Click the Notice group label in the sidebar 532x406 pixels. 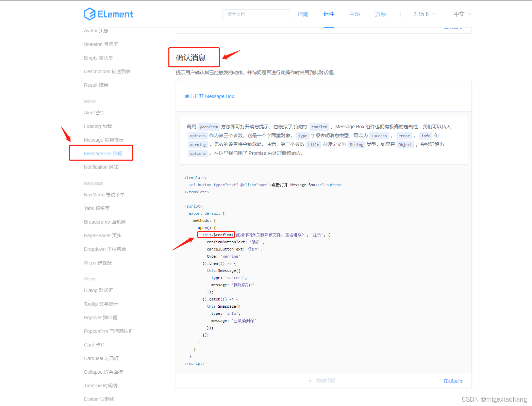tap(90, 101)
